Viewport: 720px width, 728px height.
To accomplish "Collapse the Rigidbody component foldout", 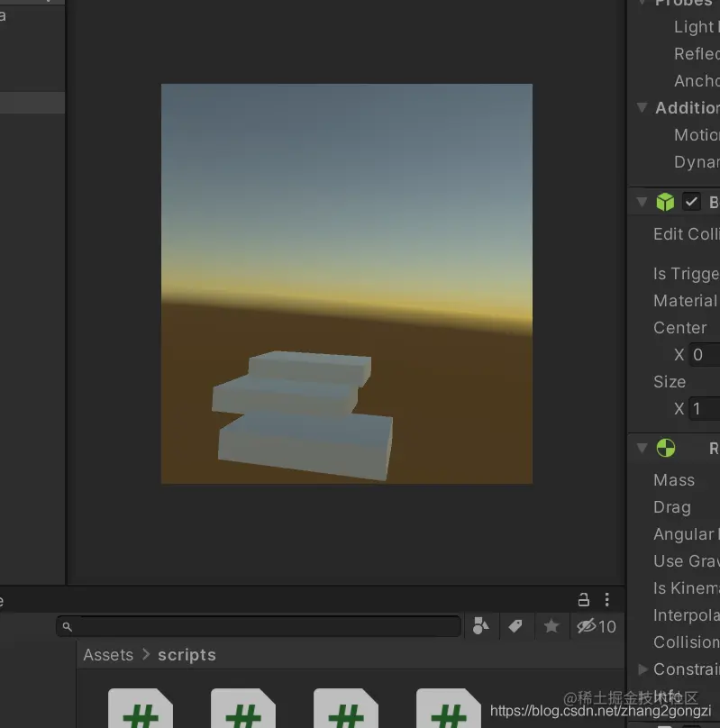I will [642, 448].
